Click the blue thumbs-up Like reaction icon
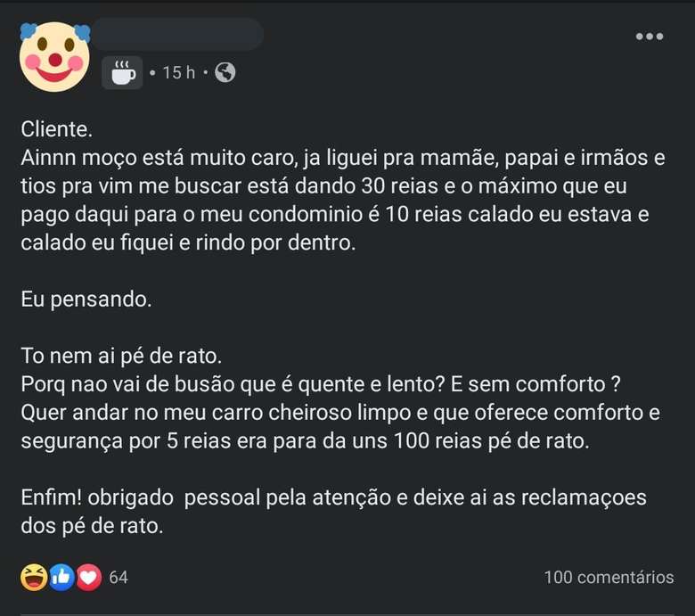This screenshot has height=616, width=695. (x=61, y=577)
